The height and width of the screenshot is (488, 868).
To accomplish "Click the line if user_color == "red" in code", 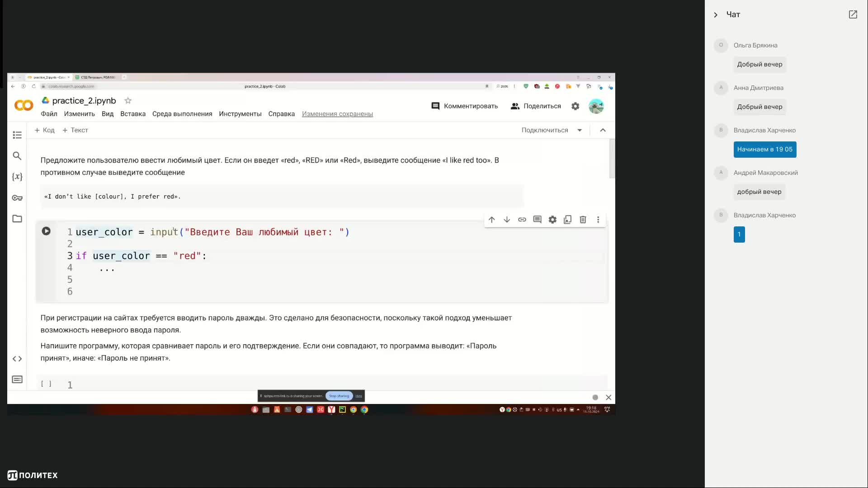I will coord(141,256).
